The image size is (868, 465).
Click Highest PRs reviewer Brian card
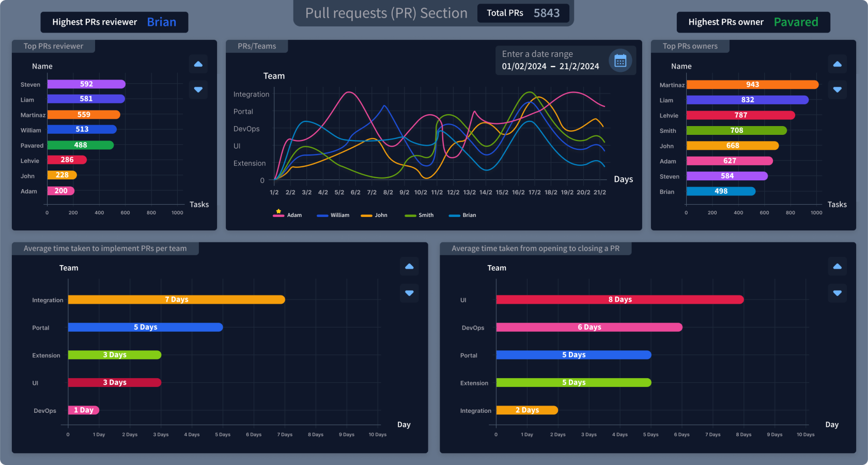(114, 22)
